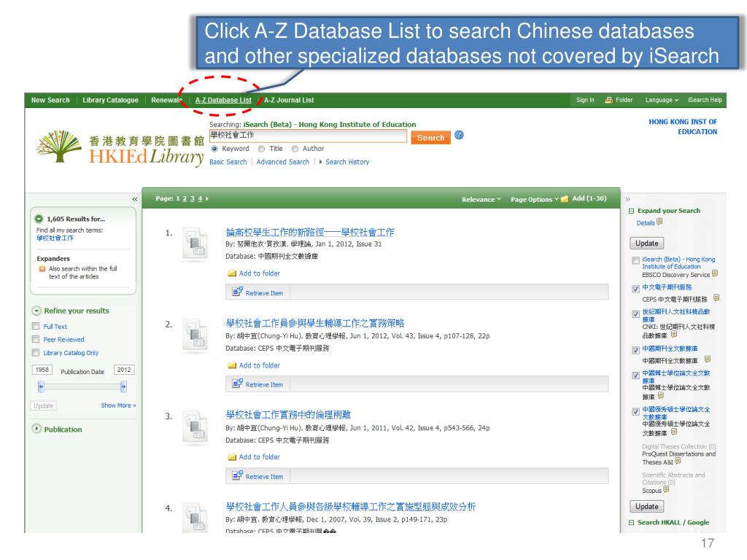Click the HKIEd Library tree logo
Viewport: 747px width, 560px height.
point(60,146)
